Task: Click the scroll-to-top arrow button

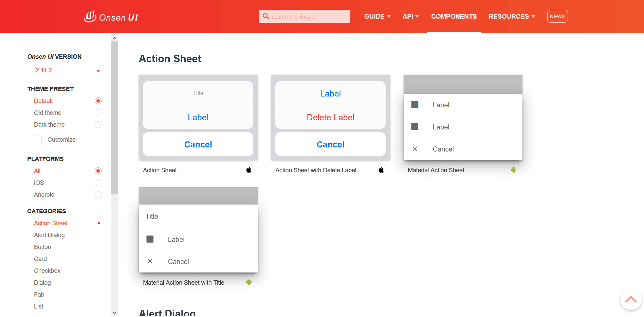Action: point(630,299)
